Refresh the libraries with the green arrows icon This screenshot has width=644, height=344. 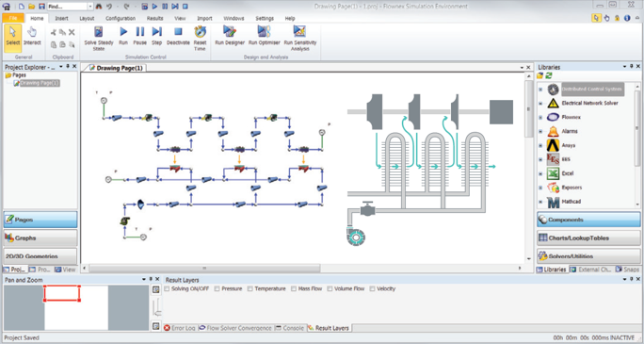tap(549, 75)
